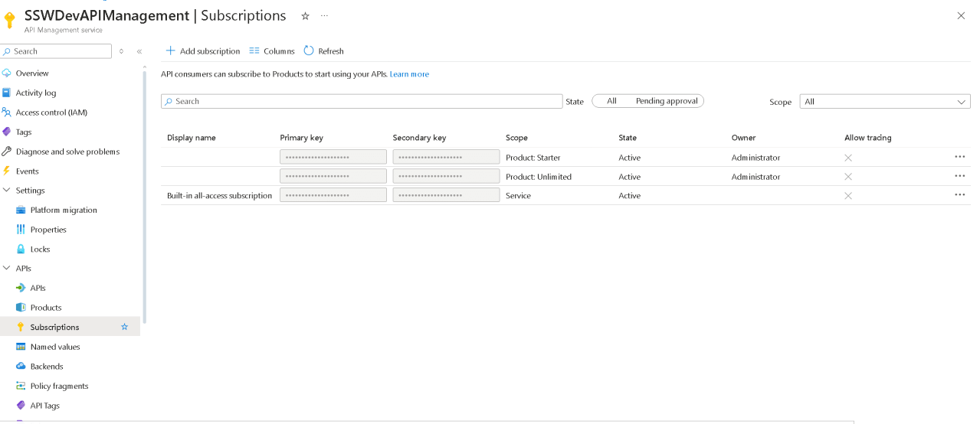The height and width of the screenshot is (424, 980).
Task: Click primary key field for Product: Starter
Action: click(333, 157)
